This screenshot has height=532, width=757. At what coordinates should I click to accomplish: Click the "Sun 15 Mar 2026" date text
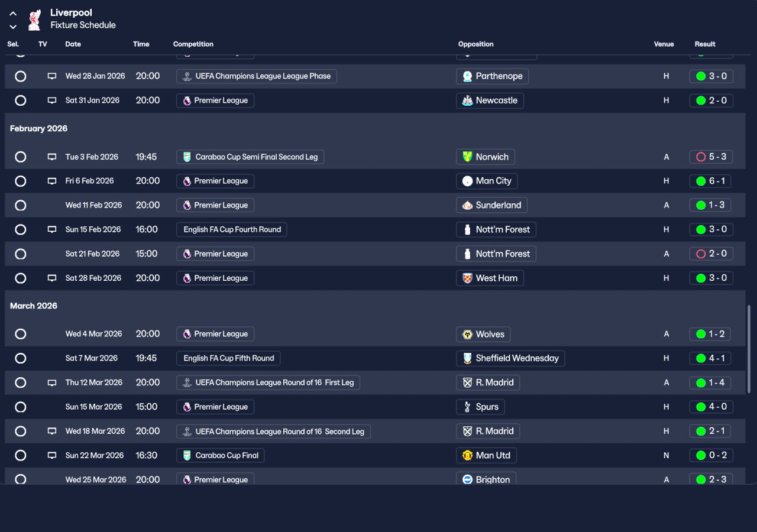93,407
